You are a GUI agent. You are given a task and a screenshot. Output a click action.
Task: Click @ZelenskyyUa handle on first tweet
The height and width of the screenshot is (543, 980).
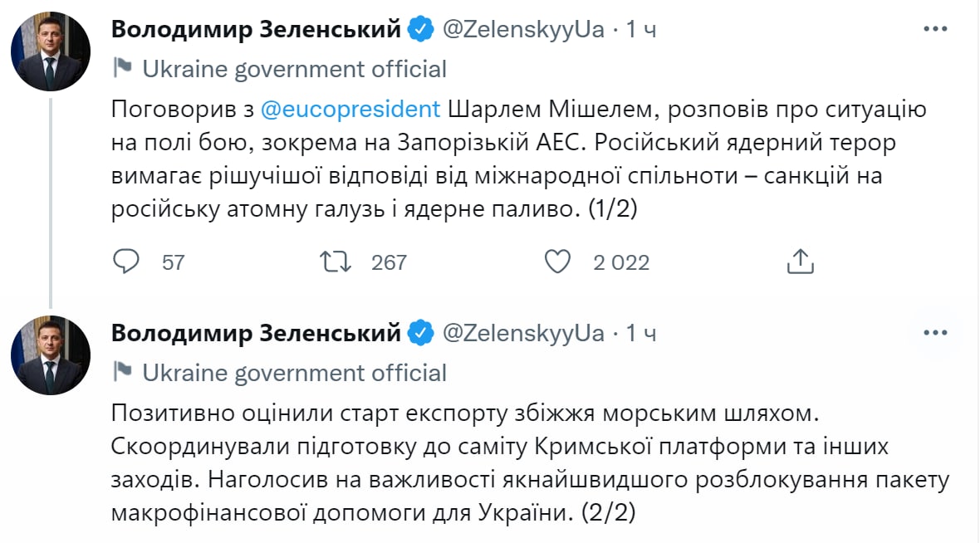pos(523,31)
